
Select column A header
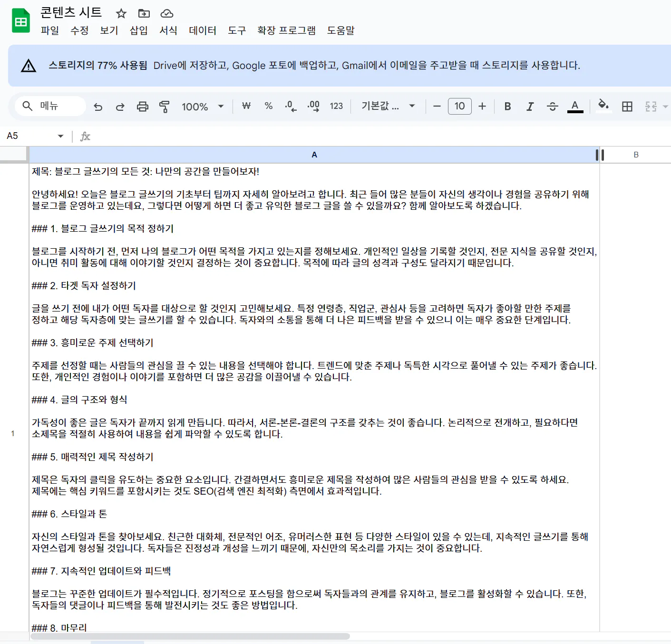point(314,155)
